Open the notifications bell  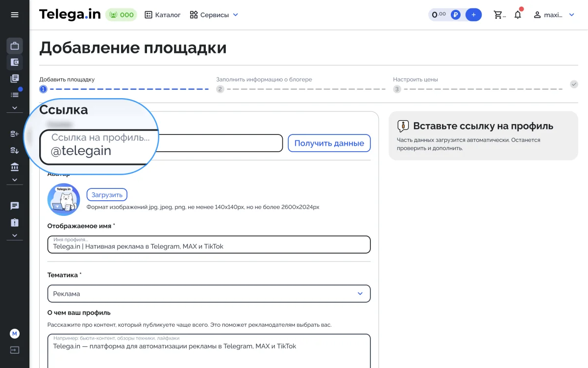[x=518, y=15]
